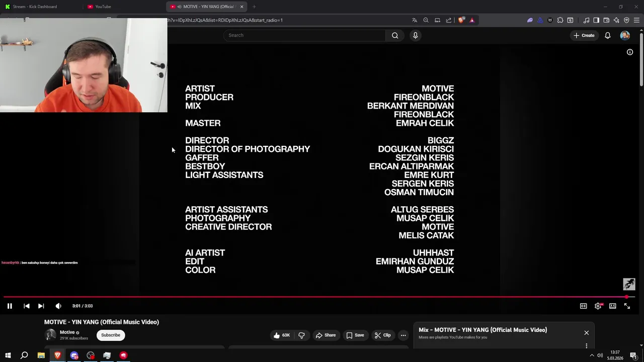Open the taskbar speaker volume control
Screen dimensions: 644x362
point(600,355)
